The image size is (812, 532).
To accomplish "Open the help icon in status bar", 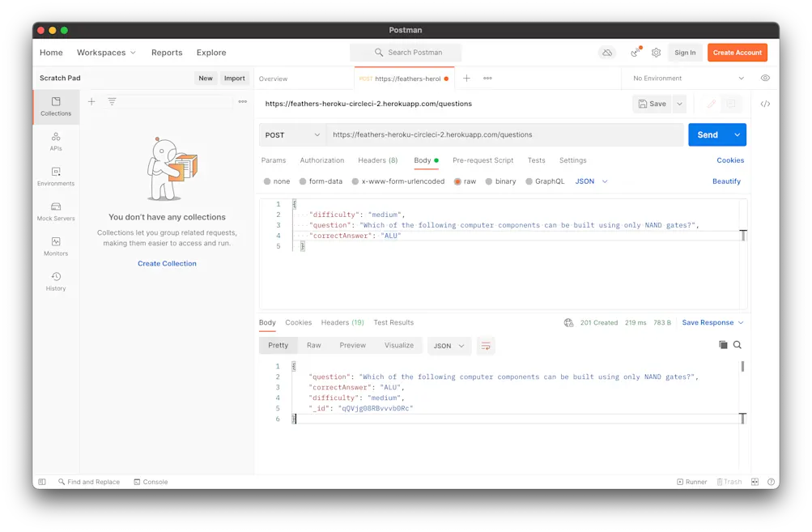I will click(x=771, y=482).
